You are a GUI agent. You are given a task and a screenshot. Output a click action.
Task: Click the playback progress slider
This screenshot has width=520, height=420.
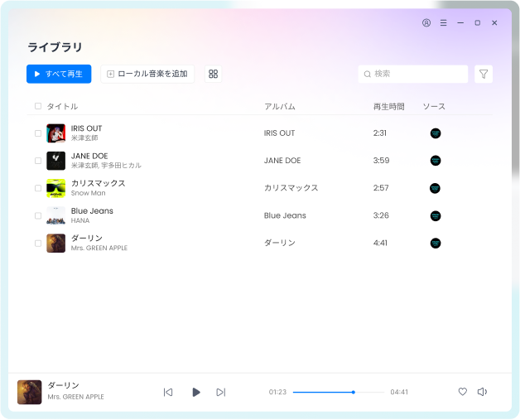pos(338,392)
